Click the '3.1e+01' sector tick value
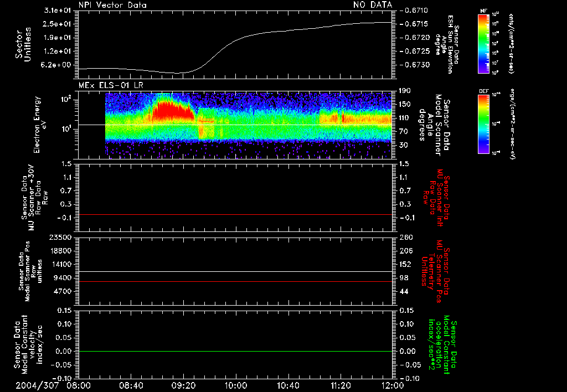This screenshot has height=392, width=567. (58, 11)
